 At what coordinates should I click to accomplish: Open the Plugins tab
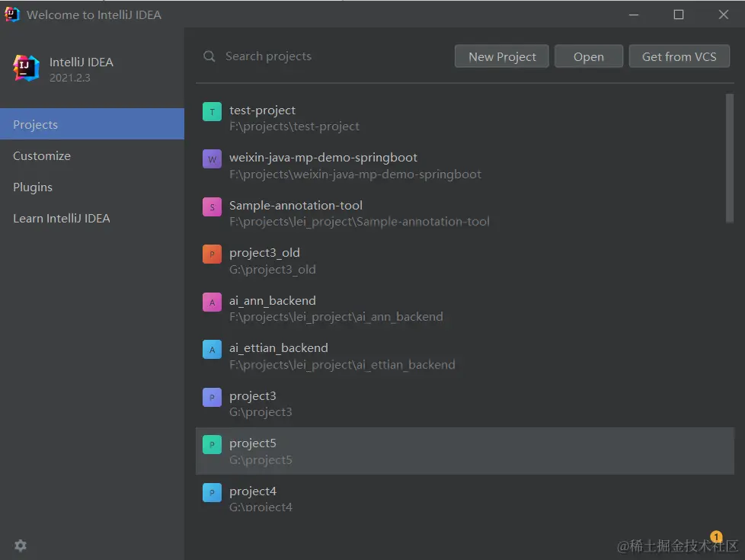tap(92, 187)
